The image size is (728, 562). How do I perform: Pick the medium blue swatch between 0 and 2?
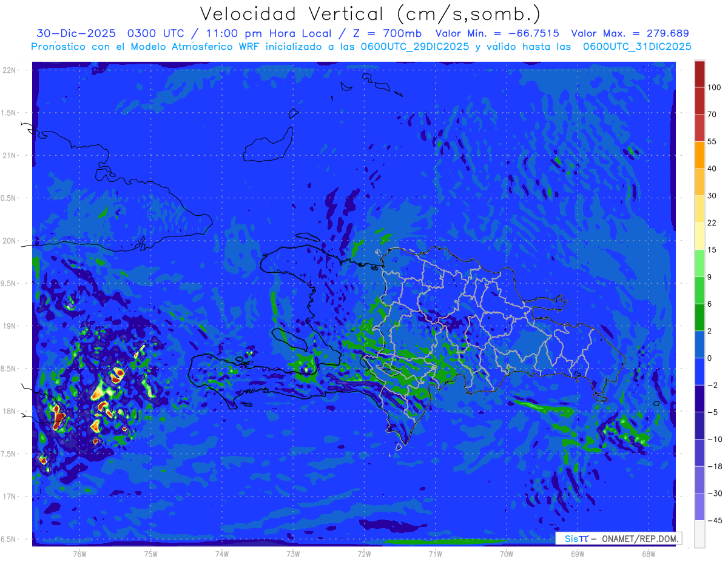coord(699,344)
